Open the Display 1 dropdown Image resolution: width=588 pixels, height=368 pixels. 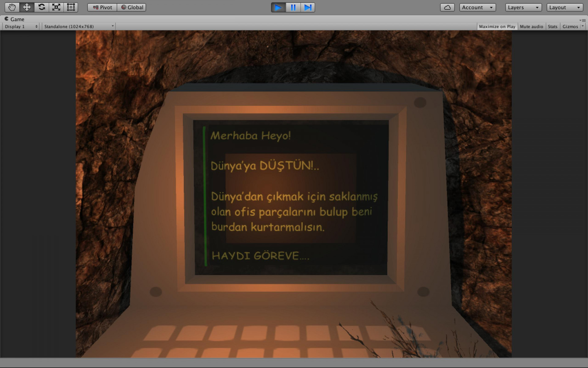point(21,26)
